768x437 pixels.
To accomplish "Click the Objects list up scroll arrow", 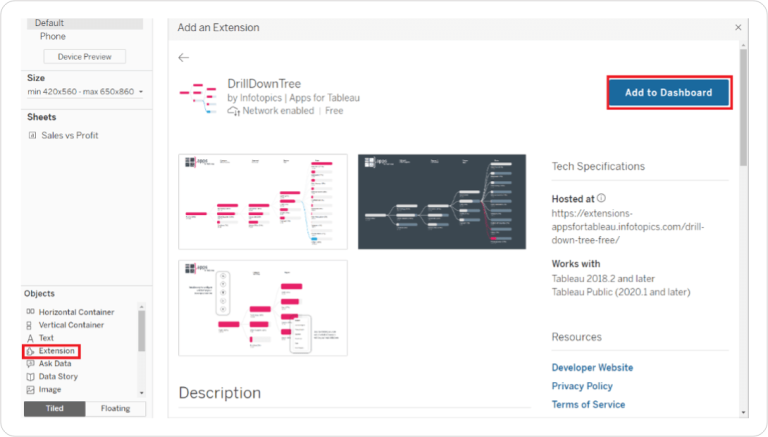I will point(142,307).
